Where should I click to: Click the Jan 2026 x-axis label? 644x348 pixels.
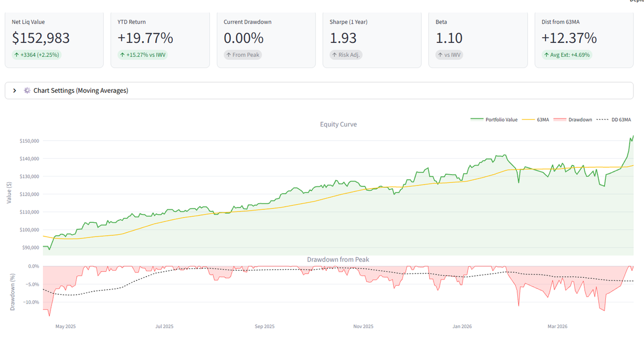pos(463,326)
